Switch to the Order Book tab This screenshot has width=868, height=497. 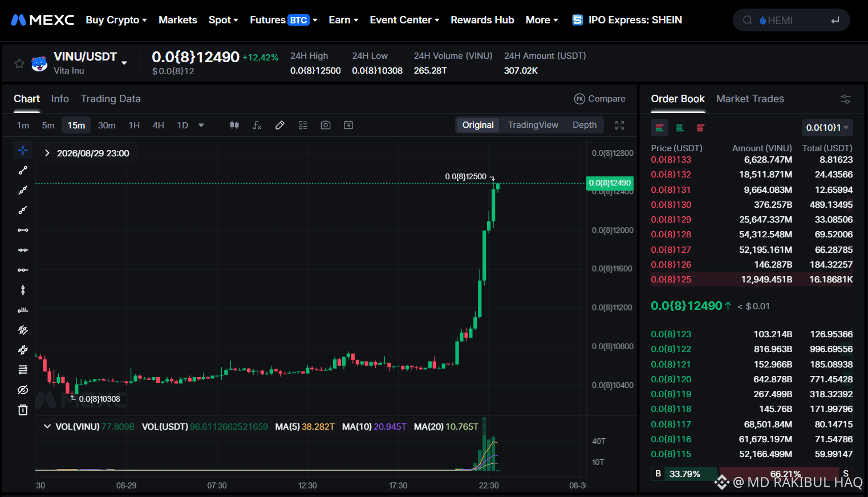pyautogui.click(x=678, y=99)
